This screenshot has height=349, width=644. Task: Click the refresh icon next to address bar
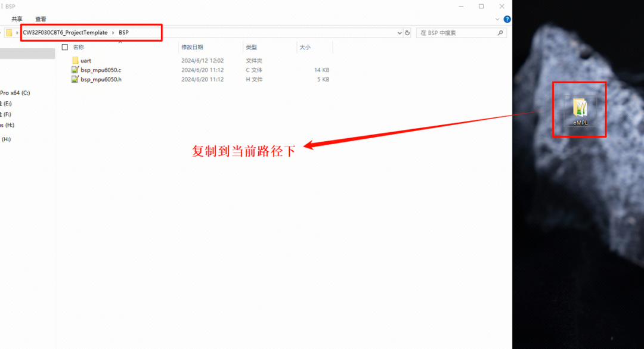407,33
